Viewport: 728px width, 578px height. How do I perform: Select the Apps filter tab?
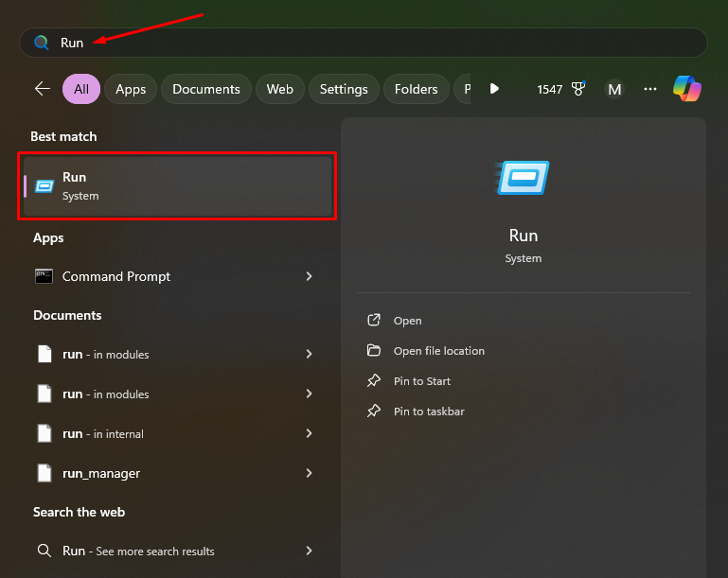coord(131,89)
